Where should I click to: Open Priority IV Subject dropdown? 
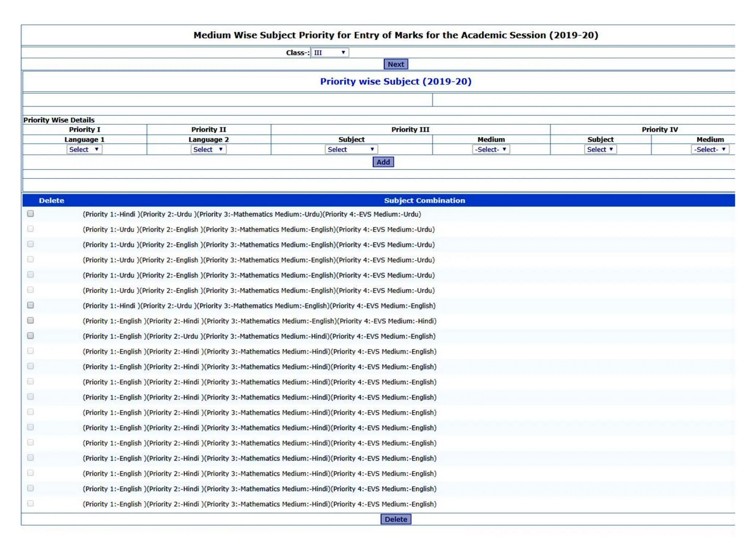[600, 149]
